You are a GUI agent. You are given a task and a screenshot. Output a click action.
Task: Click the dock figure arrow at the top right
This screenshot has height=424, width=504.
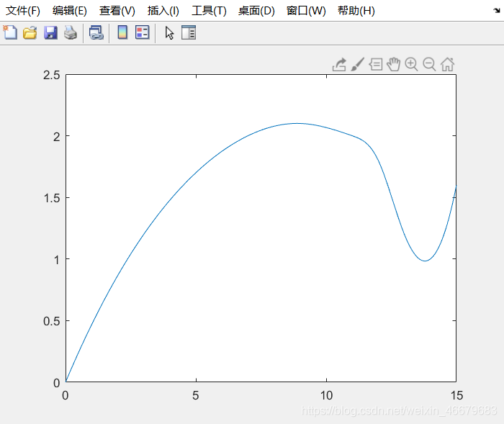click(497, 11)
